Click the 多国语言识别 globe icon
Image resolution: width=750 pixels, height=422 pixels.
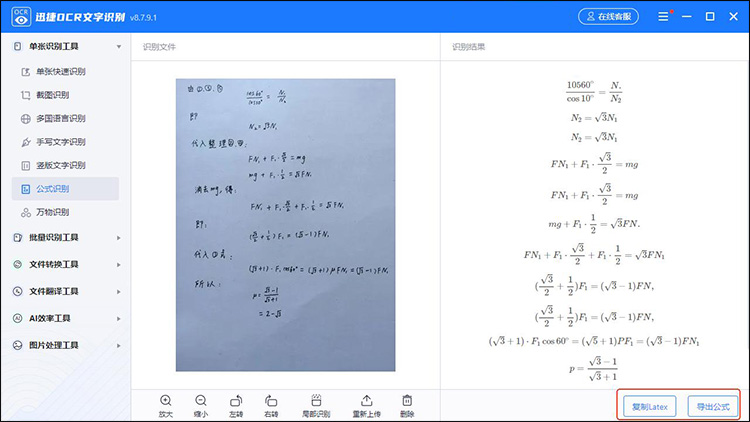pos(26,119)
